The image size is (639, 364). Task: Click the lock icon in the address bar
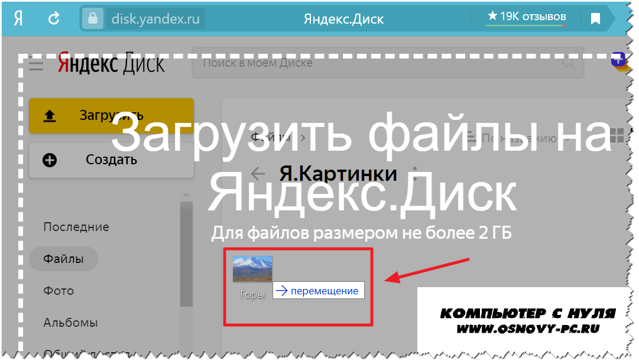click(92, 19)
